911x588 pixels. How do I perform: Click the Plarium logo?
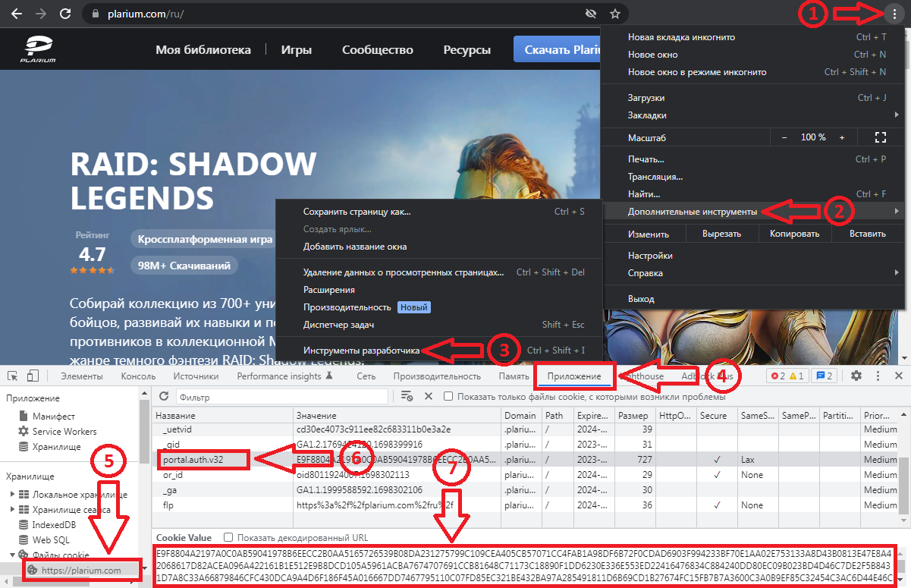pos(36,50)
